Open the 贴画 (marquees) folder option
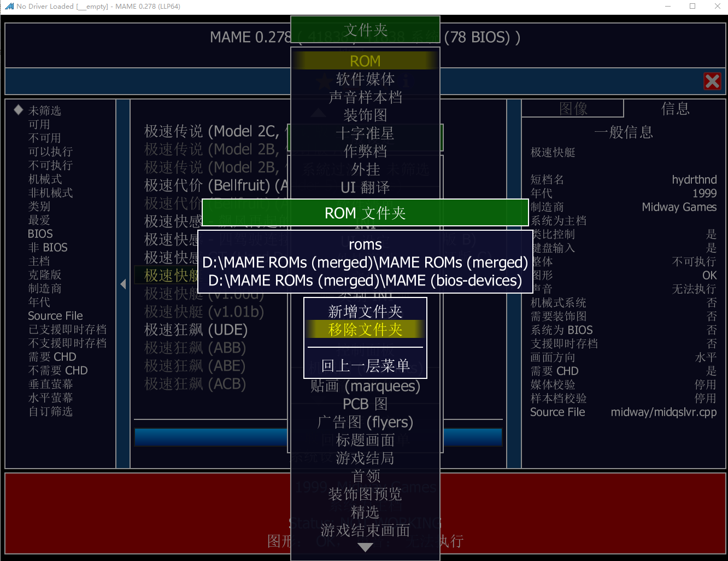Viewport: 728px width, 561px height. pyautogui.click(x=365, y=386)
